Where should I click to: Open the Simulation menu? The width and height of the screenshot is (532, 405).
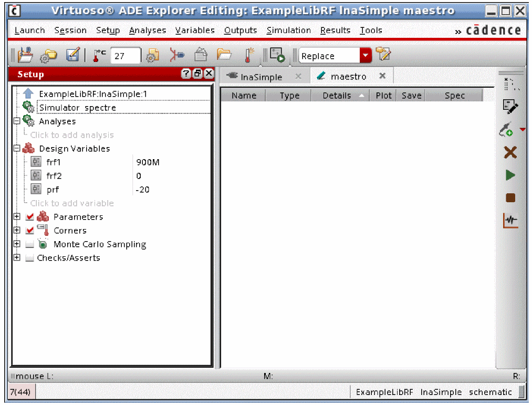[289, 30]
